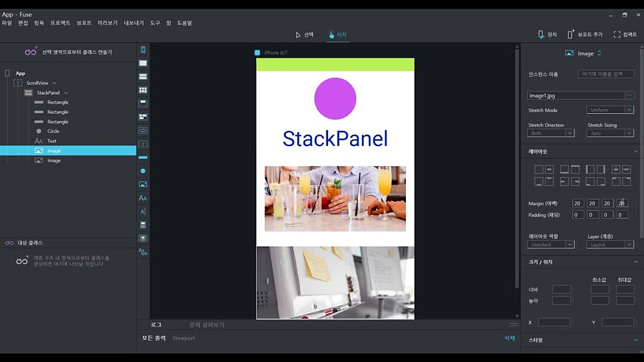Viewport: 644px width, 362px height.
Task: Select the Text (Aa) tool
Action: [x=143, y=198]
